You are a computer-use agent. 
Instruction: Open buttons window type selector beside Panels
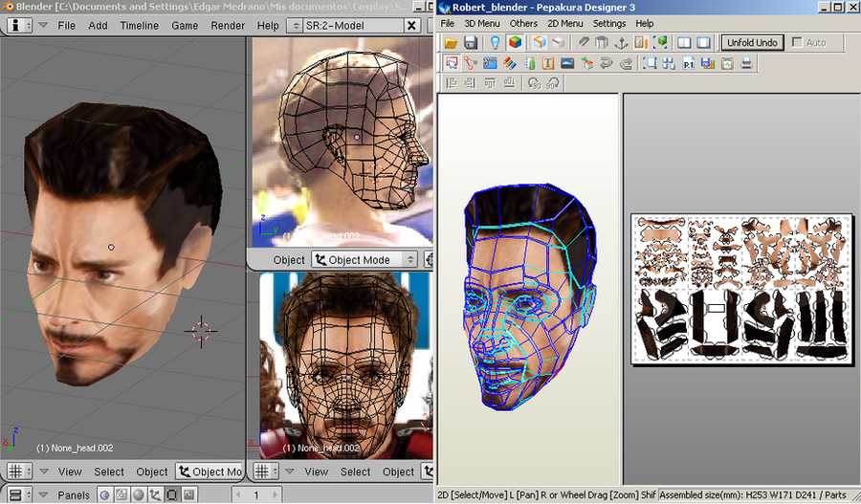pyautogui.click(x=19, y=494)
